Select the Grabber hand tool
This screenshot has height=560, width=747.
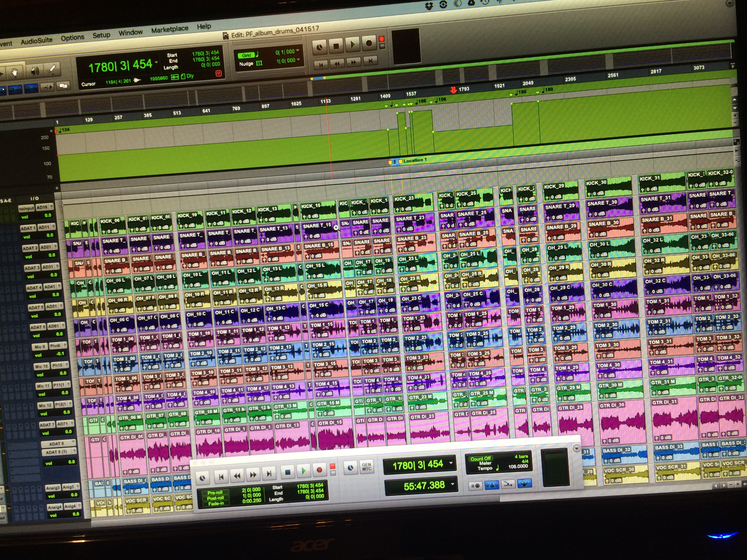click(15, 72)
